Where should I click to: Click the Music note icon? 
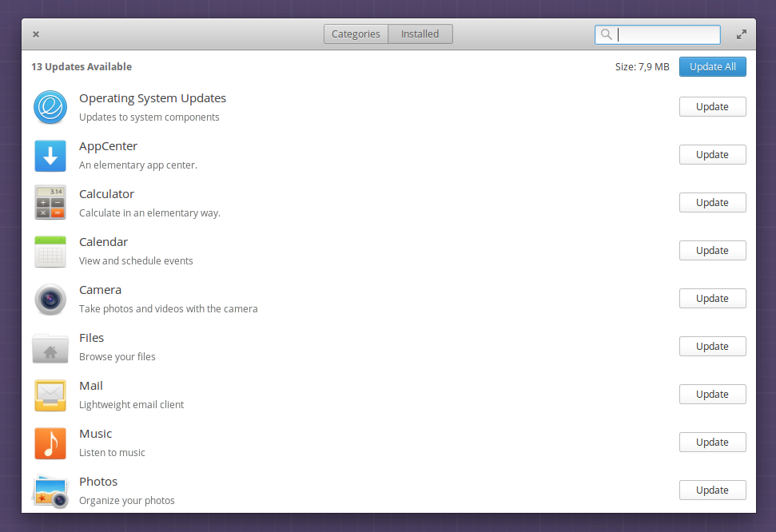tap(50, 443)
